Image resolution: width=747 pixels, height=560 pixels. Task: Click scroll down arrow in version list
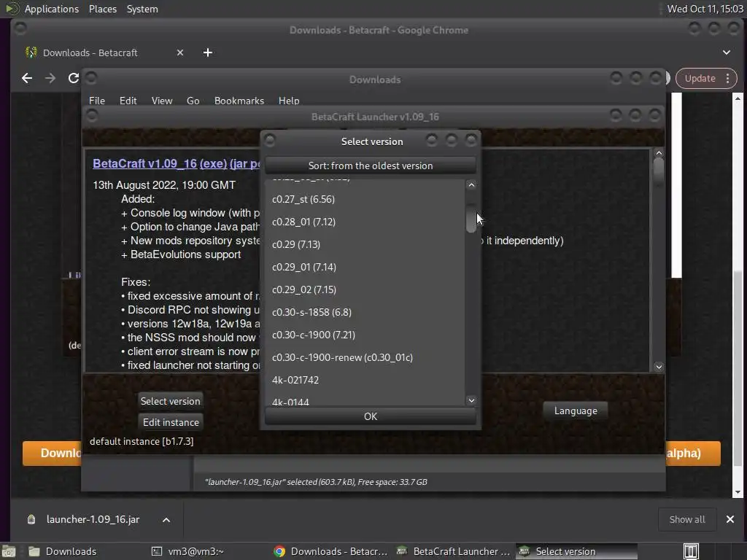point(471,400)
